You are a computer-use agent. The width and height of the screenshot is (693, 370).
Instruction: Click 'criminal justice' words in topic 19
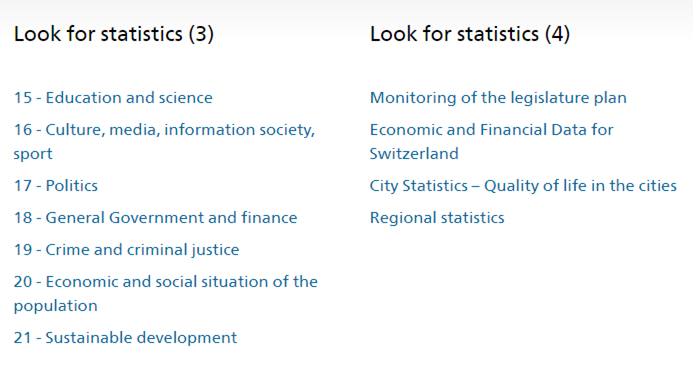pyautogui.click(x=183, y=250)
